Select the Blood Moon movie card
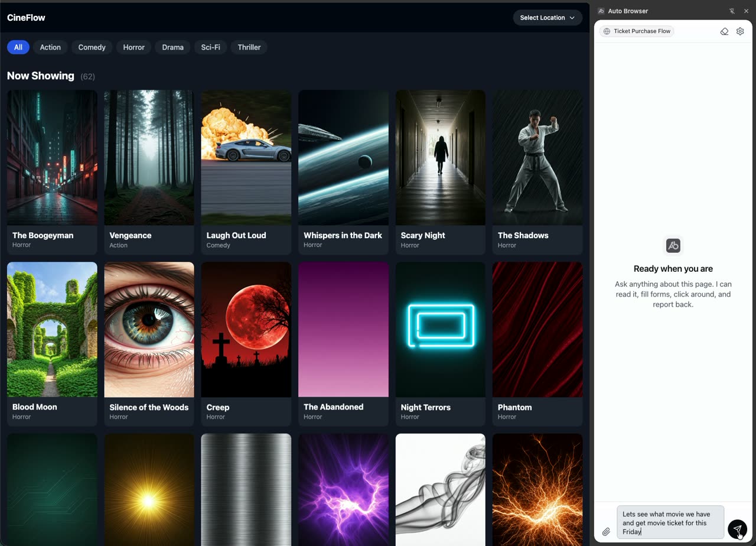This screenshot has width=756, height=546. tap(52, 343)
